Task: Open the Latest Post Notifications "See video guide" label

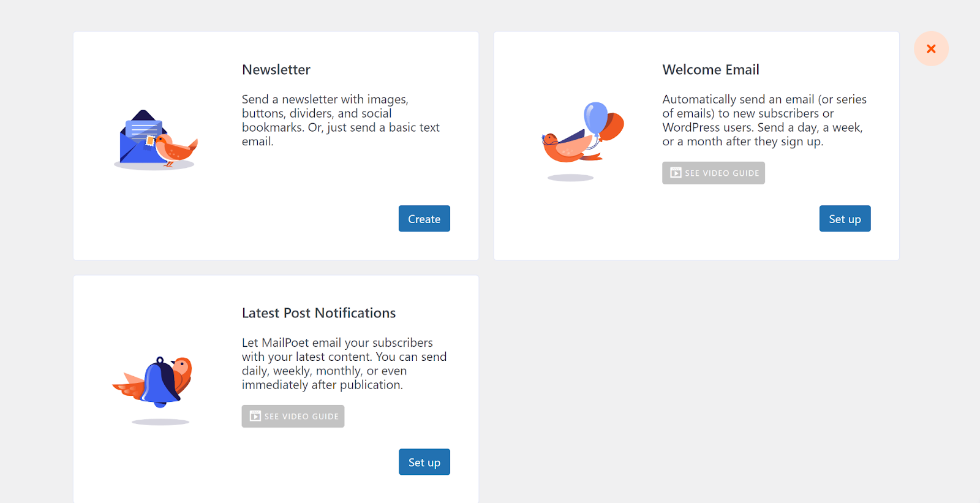Action: tap(301, 417)
